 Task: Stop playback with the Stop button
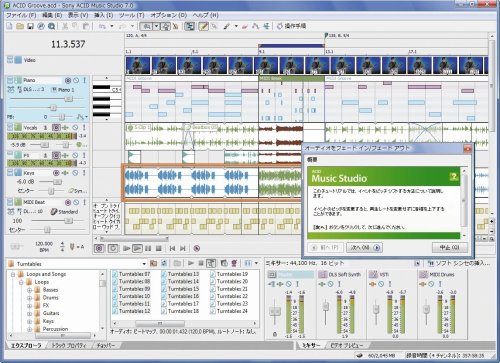pyautogui.click(x=159, y=248)
